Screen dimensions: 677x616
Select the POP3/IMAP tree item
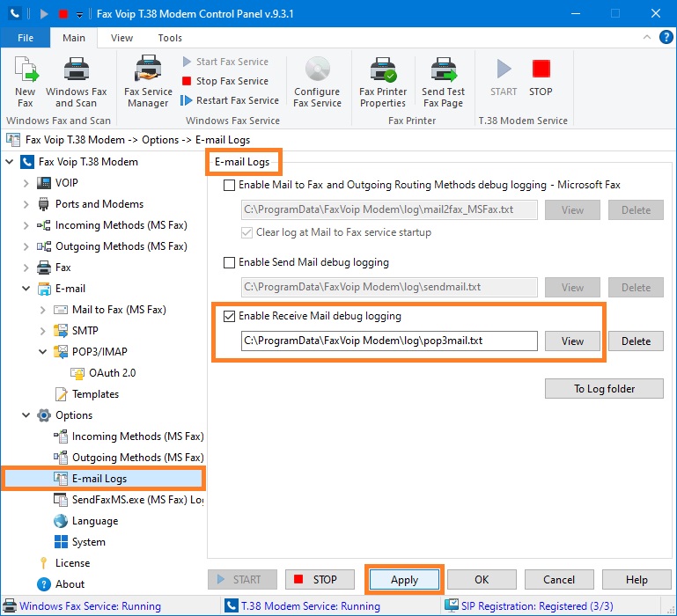pos(99,352)
